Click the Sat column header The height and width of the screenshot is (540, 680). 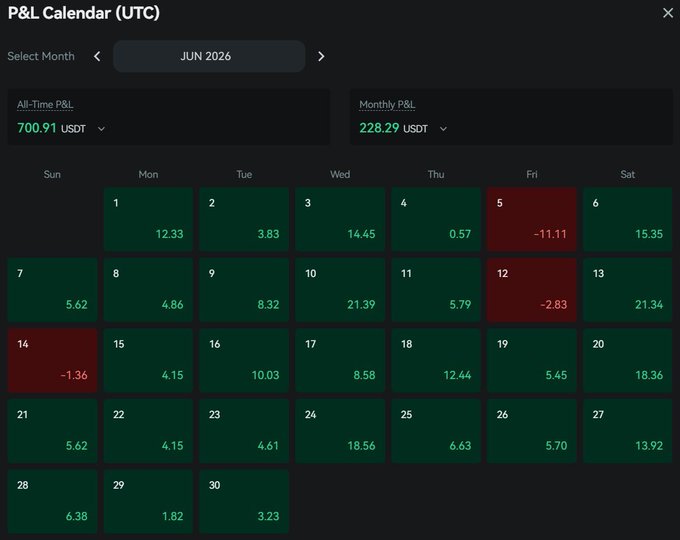click(x=628, y=174)
